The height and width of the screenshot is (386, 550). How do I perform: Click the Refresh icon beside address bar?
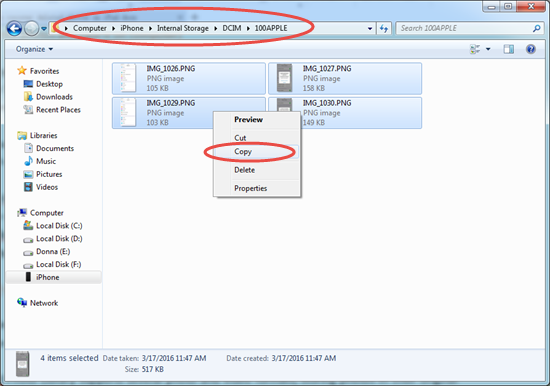(x=384, y=28)
